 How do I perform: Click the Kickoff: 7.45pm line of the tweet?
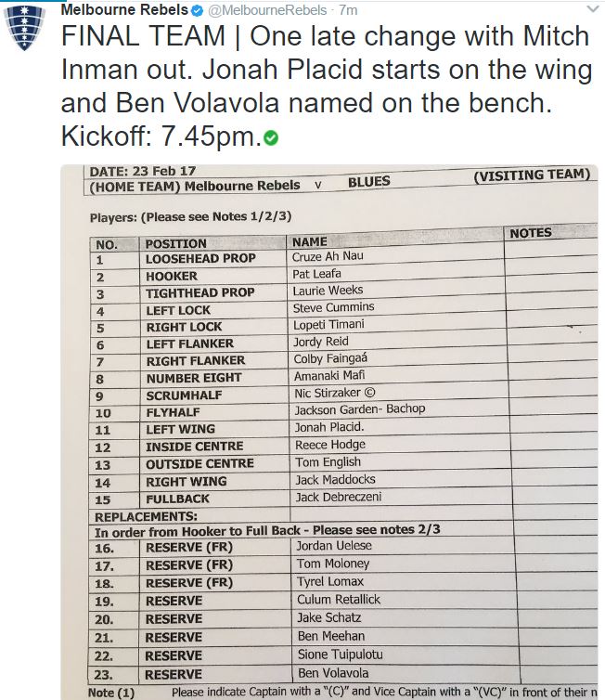pos(170,136)
